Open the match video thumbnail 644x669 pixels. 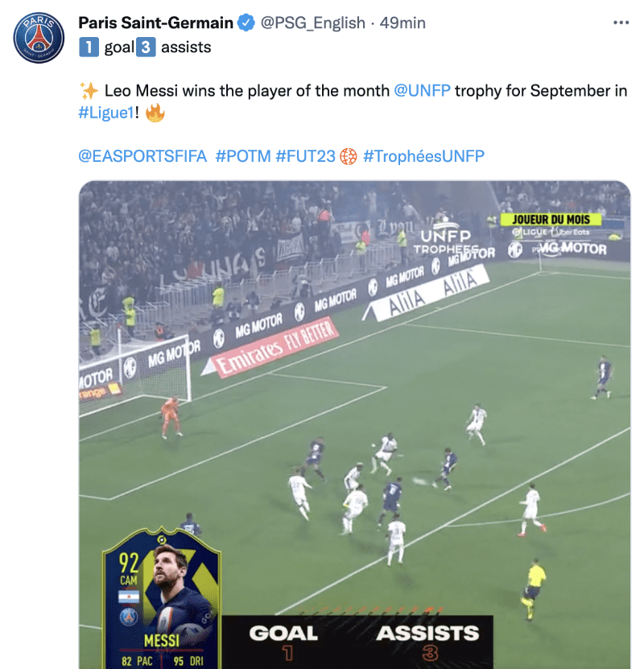point(354,424)
